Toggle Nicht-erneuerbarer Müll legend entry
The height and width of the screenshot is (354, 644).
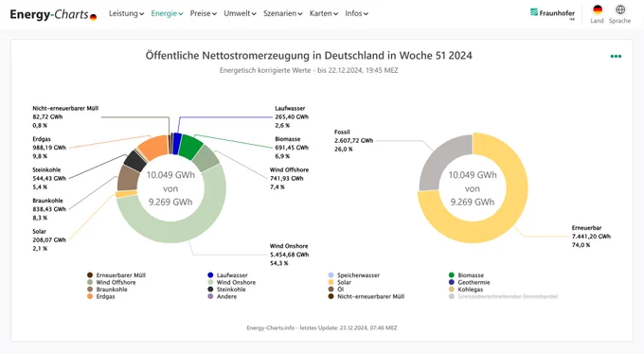coord(367,296)
